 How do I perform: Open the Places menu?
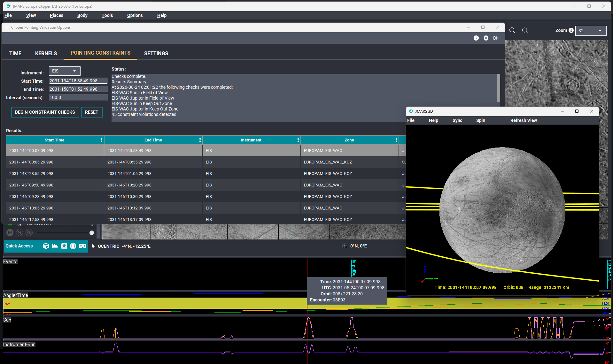click(57, 15)
